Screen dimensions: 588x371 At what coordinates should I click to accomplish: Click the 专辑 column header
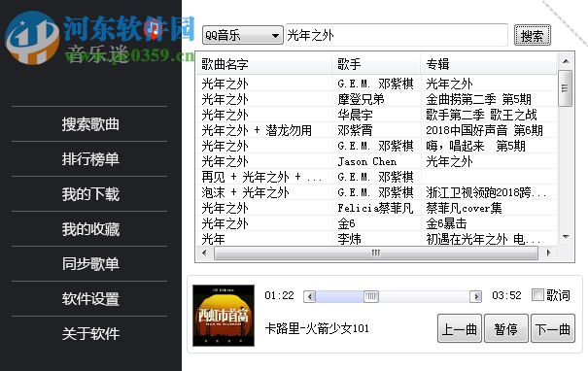(x=489, y=64)
